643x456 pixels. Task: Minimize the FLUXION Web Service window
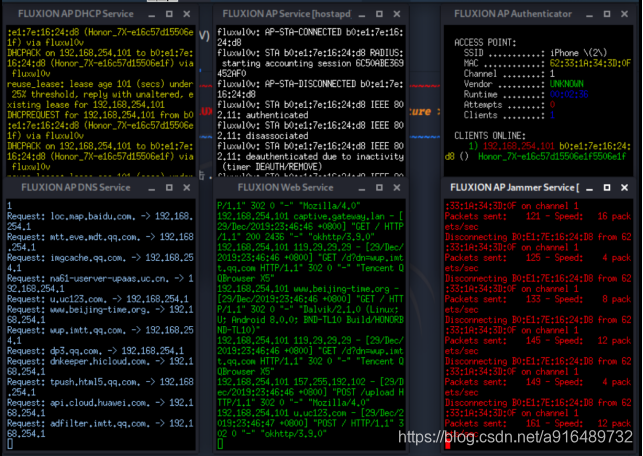coord(362,188)
